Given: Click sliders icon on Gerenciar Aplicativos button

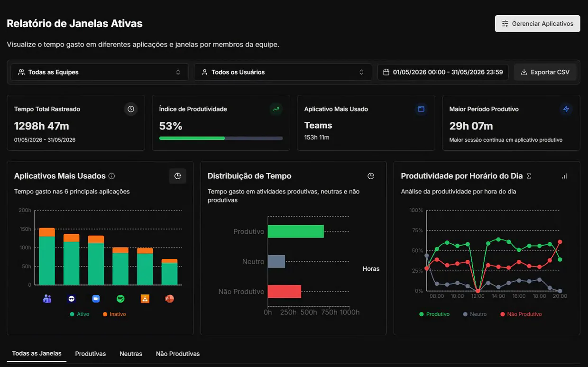Looking at the screenshot, I should tap(505, 24).
